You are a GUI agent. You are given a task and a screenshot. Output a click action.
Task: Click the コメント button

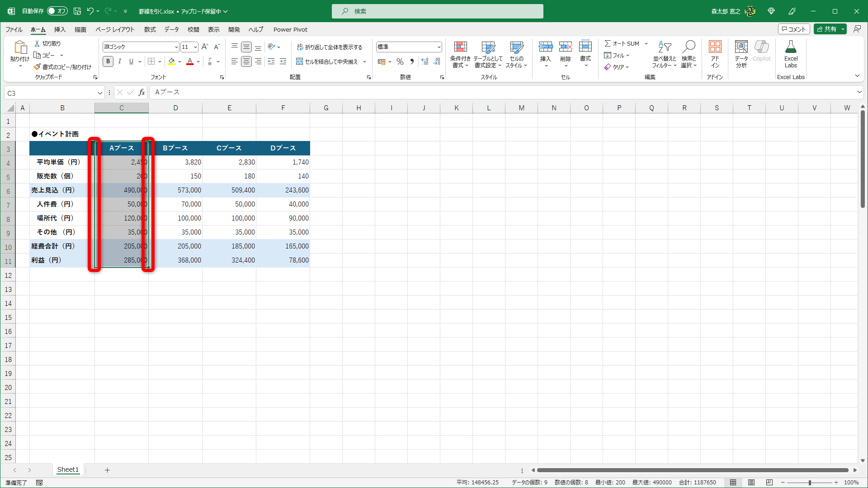[793, 29]
